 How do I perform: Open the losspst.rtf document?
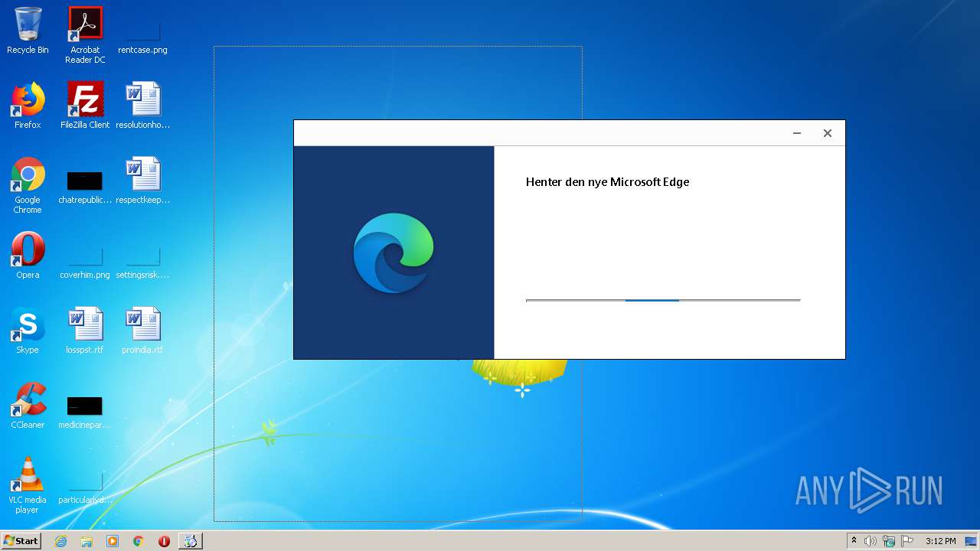point(85,331)
